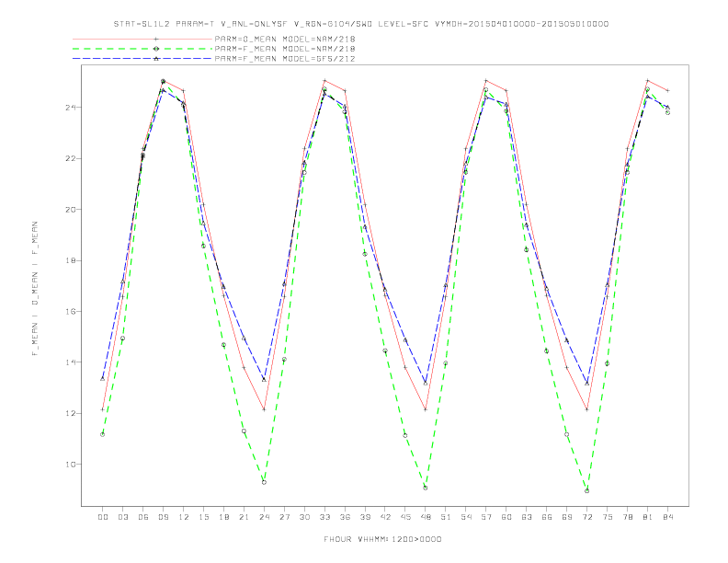Viewport: 728px width, 563px height.
Task: Click the red solid legend line sample
Action: click(142, 39)
